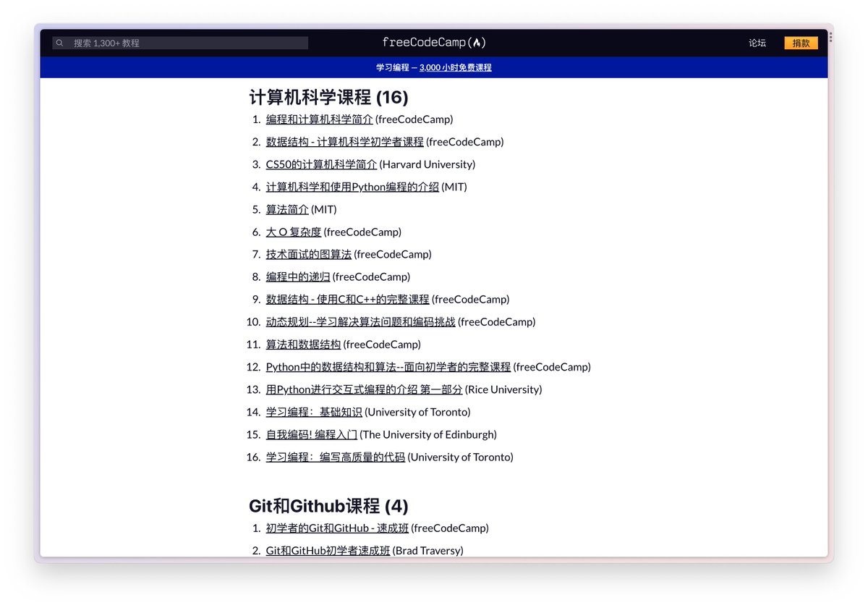This screenshot has height=608, width=868.
Task: Open 初学者的Git和GitHub - 速成班 link
Action: click(x=337, y=528)
